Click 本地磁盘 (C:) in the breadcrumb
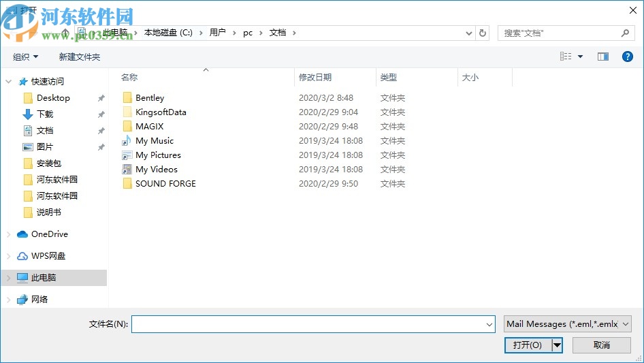 coord(168,33)
